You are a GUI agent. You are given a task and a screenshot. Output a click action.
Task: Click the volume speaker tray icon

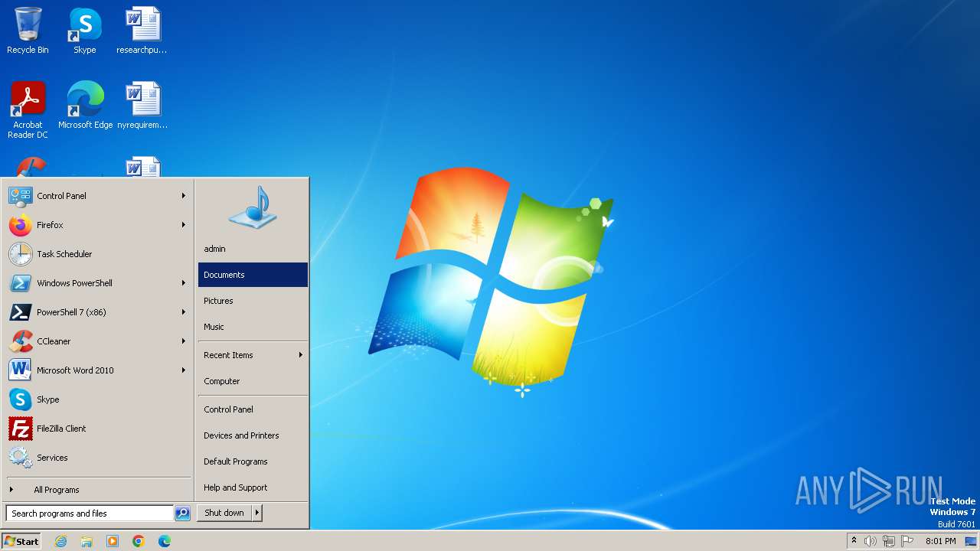871,541
